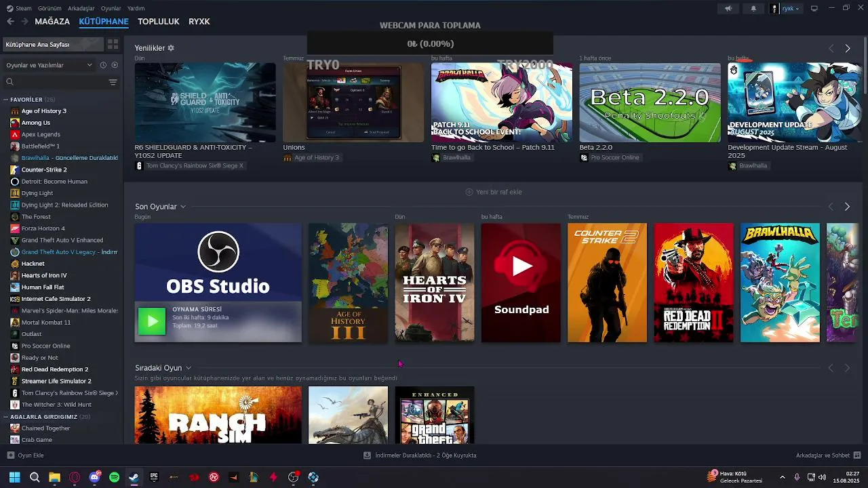Open Arkadaşlar ve Sohbet chat icon
The image size is (868, 488).
[857, 455]
